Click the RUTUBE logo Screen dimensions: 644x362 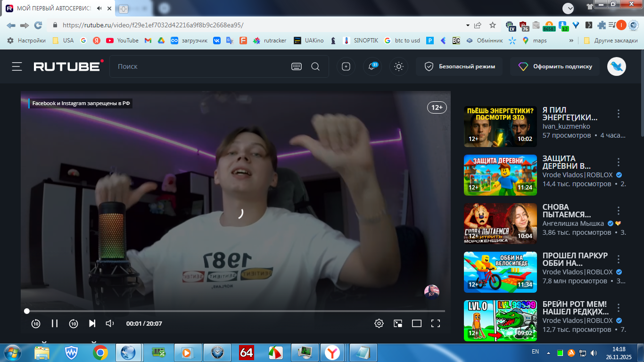(x=69, y=66)
